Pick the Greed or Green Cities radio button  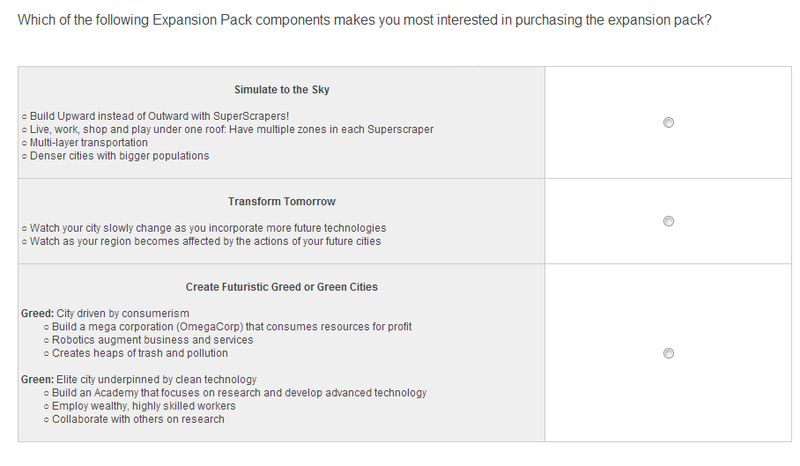tap(668, 353)
